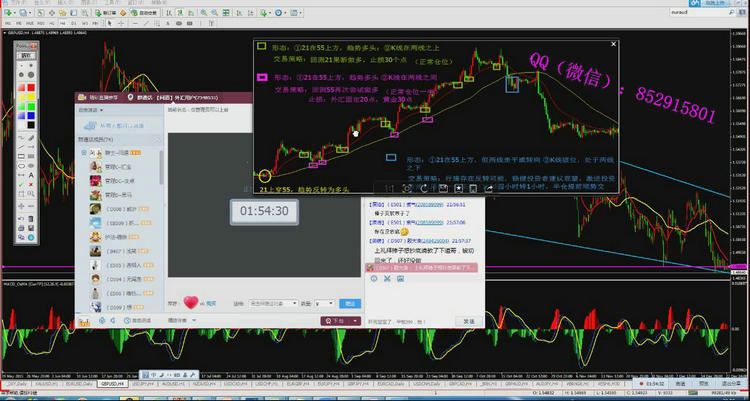Select the GBPUSD,H4 chart tab
750x401 pixels.
tap(112, 384)
